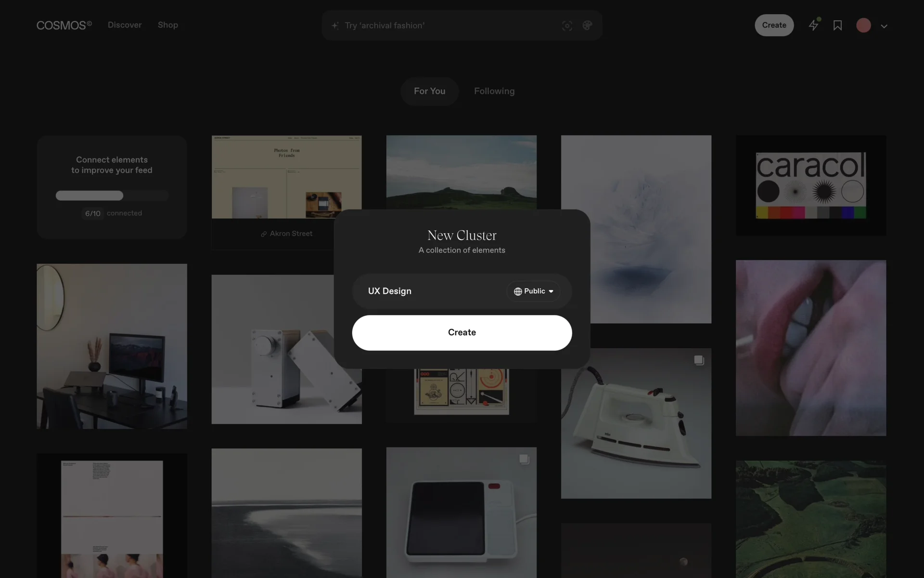Click stack icon on tablet device image
The width and height of the screenshot is (924, 578).
point(524,459)
